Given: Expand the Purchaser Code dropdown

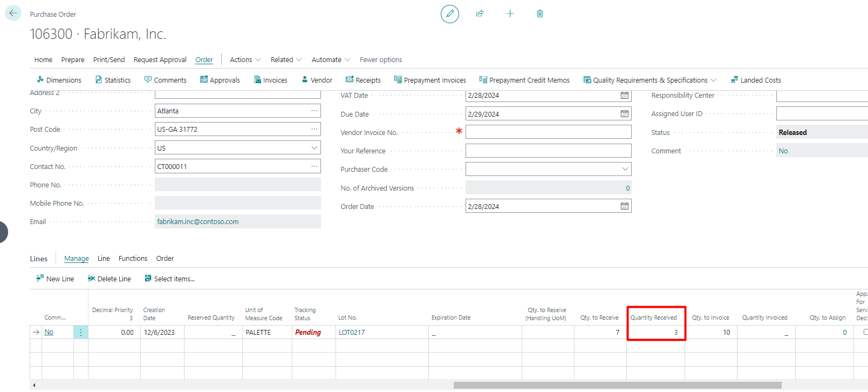Looking at the screenshot, I should [x=625, y=169].
